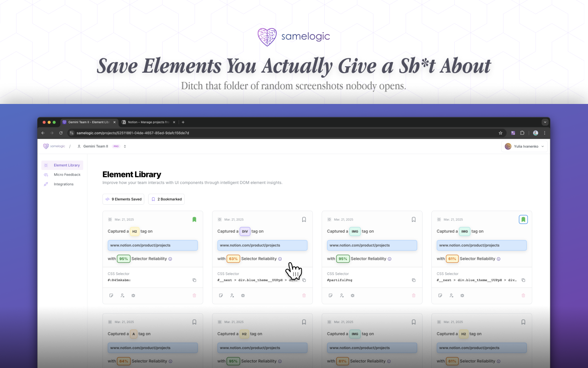Show reliability info for the 63% DIV card
The image size is (588, 368).
280,259
